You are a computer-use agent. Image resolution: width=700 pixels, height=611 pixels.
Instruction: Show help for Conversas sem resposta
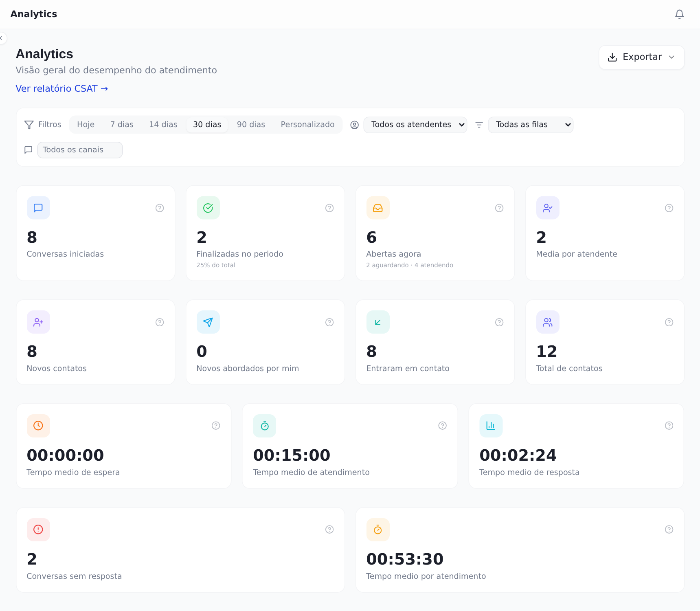(329, 530)
